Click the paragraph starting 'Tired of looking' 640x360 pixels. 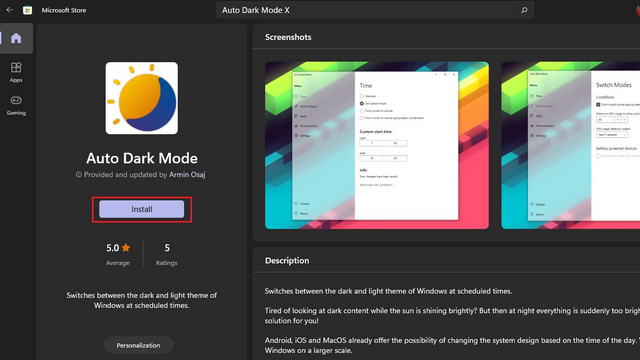(452, 316)
